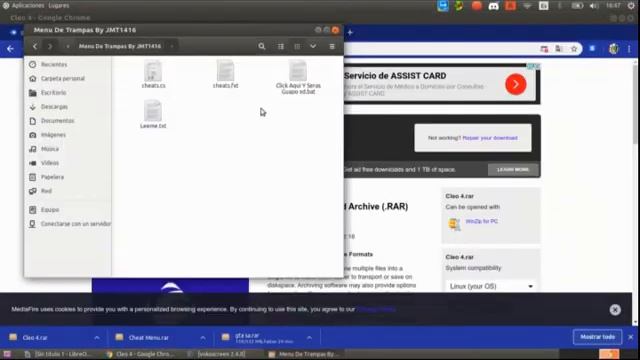The image size is (640, 360).
Task: Open Escritorio in the sidebar
Action: (53, 93)
